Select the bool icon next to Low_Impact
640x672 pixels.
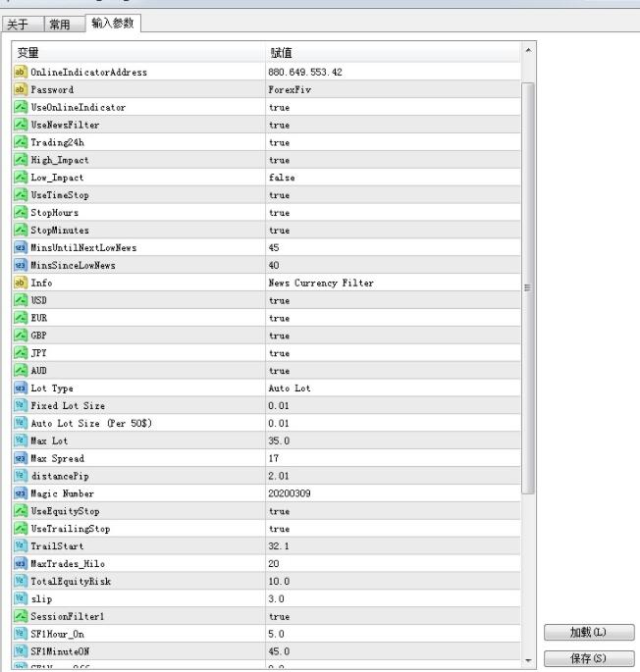coord(21,177)
